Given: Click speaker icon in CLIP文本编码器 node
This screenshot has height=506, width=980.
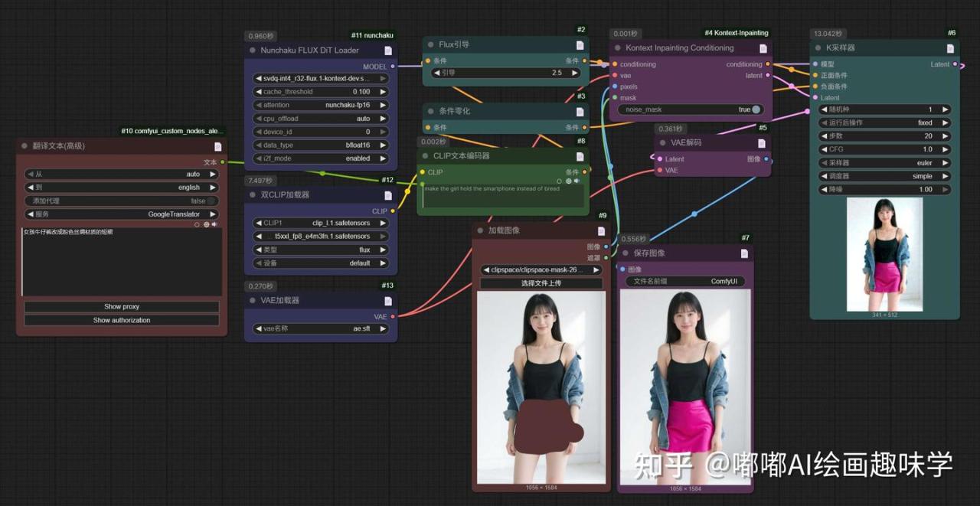Looking at the screenshot, I should pos(577,181).
